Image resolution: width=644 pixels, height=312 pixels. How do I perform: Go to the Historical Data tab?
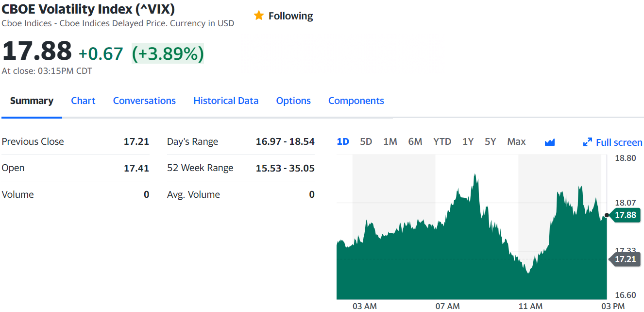tap(226, 101)
